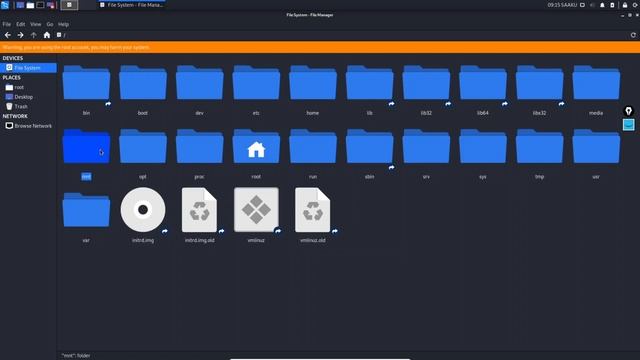Image resolution: width=640 pixels, height=360 pixels.
Task: Select the sbin folder
Action: (369, 147)
